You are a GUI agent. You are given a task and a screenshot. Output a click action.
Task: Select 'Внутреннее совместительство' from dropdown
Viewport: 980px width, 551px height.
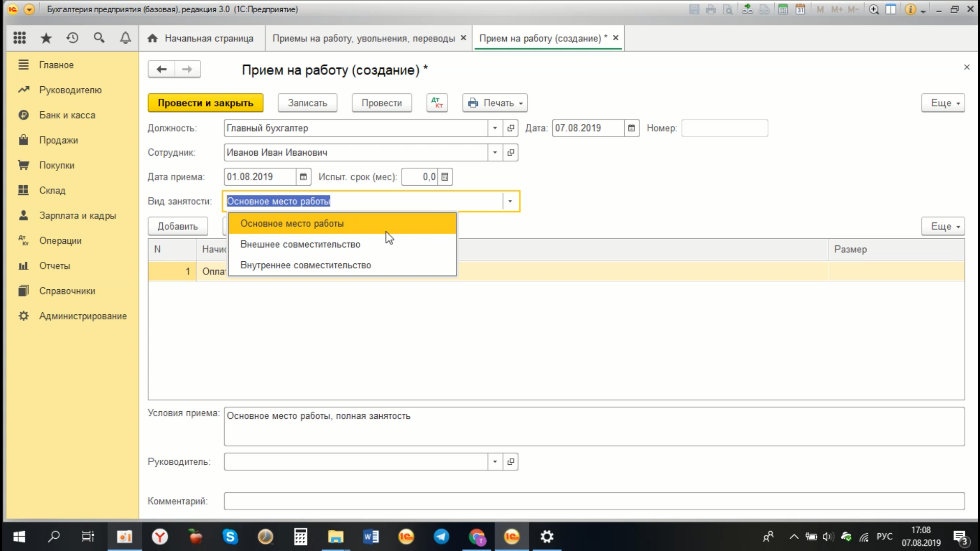click(306, 264)
